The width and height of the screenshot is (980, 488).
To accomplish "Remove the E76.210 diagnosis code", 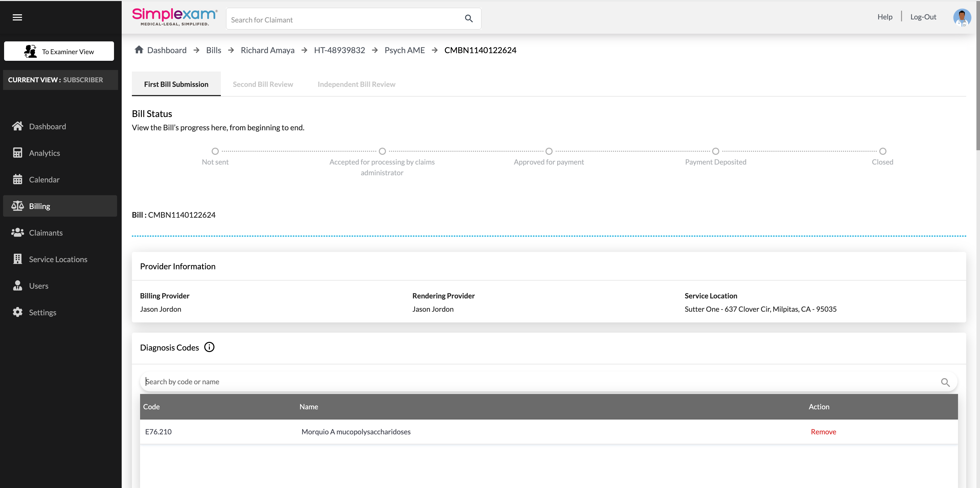I will (823, 431).
